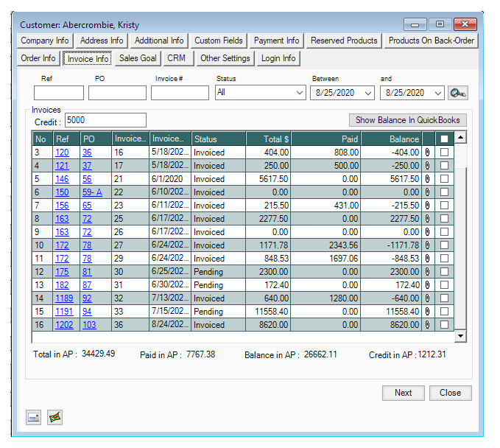500x448 pixels.
Task: Switch to the Payment Info tab
Action: pyautogui.click(x=276, y=41)
